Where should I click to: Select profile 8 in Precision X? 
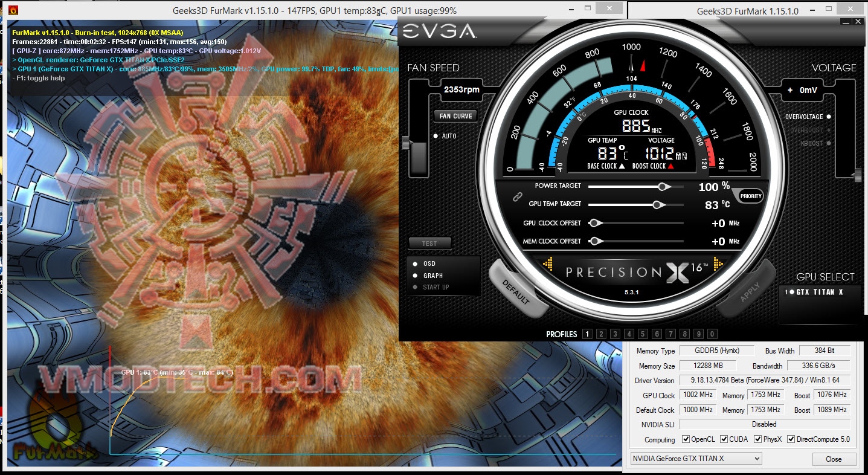(x=684, y=334)
